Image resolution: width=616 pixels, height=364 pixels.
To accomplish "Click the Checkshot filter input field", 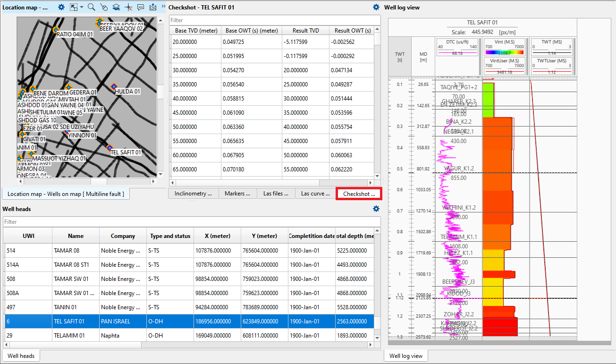I will pos(275,20).
